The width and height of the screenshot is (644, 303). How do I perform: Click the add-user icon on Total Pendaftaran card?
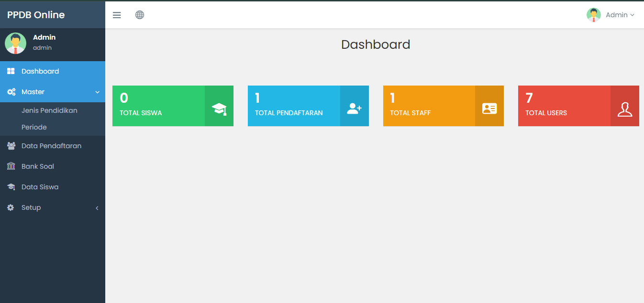coord(354,108)
